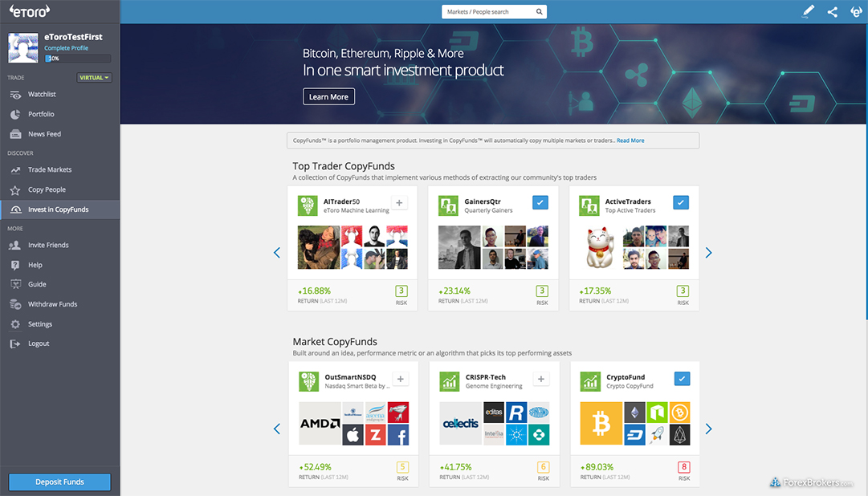Click the +89.03% return on CryptoFund
The image size is (868, 496).
point(597,467)
